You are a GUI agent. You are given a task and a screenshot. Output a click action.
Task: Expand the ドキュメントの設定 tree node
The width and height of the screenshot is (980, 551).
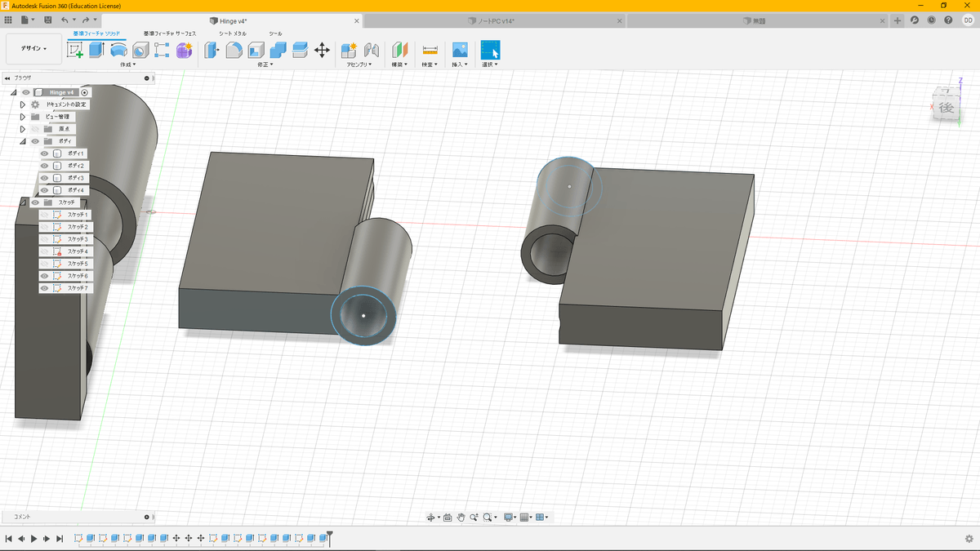click(x=23, y=104)
